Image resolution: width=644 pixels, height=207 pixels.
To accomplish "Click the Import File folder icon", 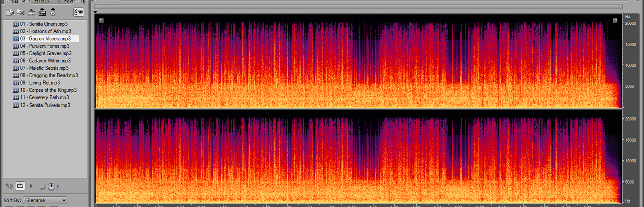I will click(9, 12).
